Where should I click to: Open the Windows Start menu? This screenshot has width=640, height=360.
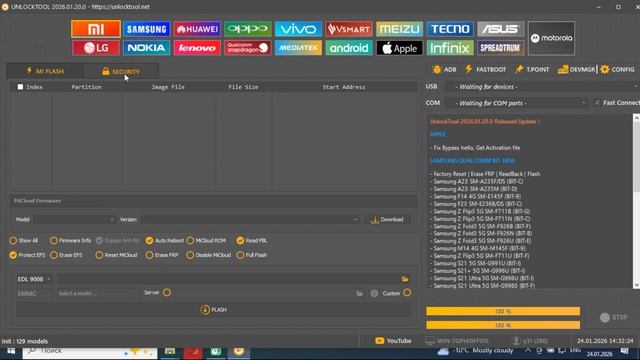click(x=11, y=351)
